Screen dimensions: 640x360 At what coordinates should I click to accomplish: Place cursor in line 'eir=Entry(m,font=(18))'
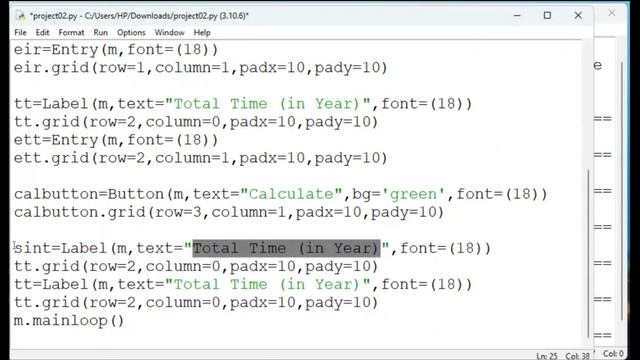coord(116,50)
